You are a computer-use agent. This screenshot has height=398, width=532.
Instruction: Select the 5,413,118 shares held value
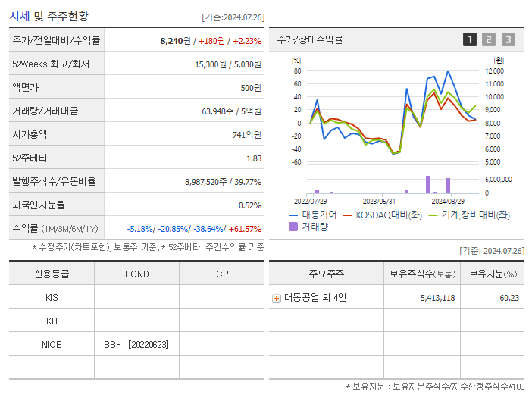(438, 298)
